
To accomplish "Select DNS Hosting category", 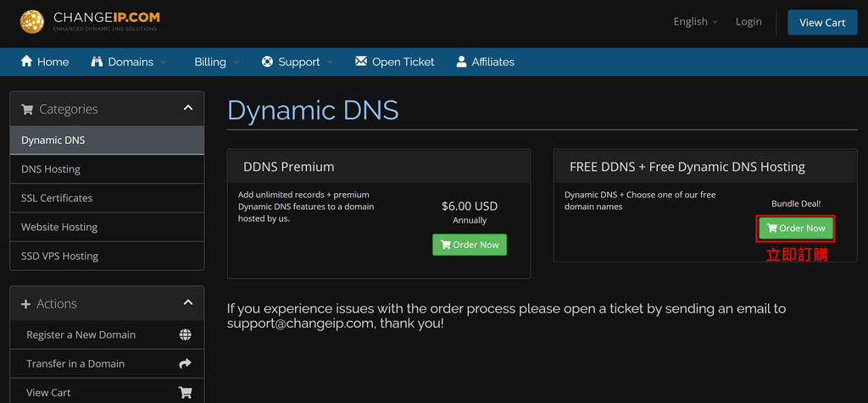I will (51, 169).
